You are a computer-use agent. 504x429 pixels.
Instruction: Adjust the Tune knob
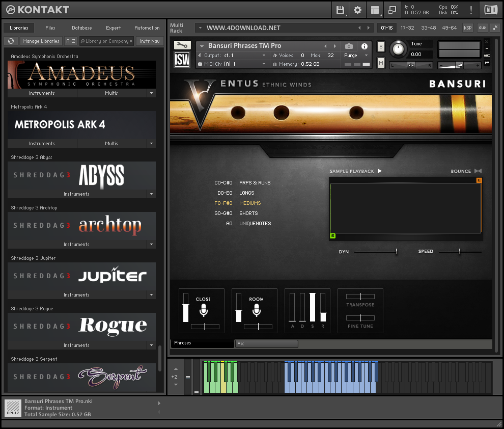[x=398, y=49]
